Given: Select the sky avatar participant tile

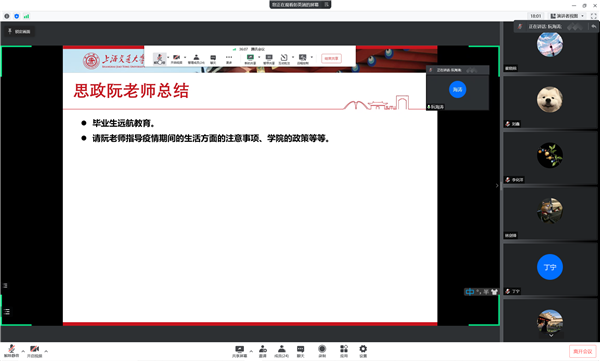Looking at the screenshot, I should click(x=550, y=47).
